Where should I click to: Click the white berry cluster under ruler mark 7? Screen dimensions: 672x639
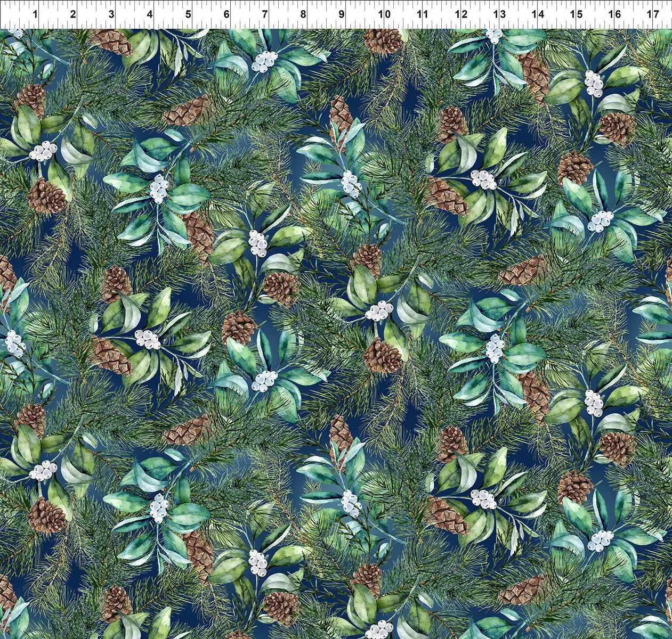[x=264, y=62]
